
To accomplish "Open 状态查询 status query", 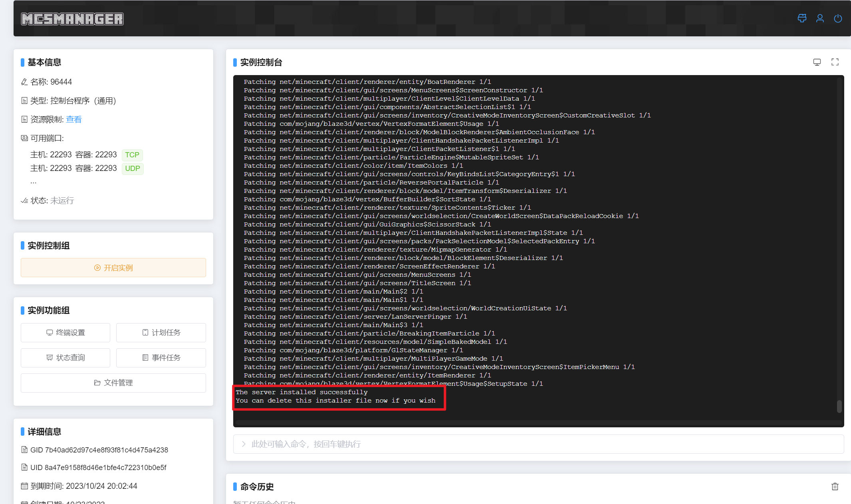I will tap(65, 358).
